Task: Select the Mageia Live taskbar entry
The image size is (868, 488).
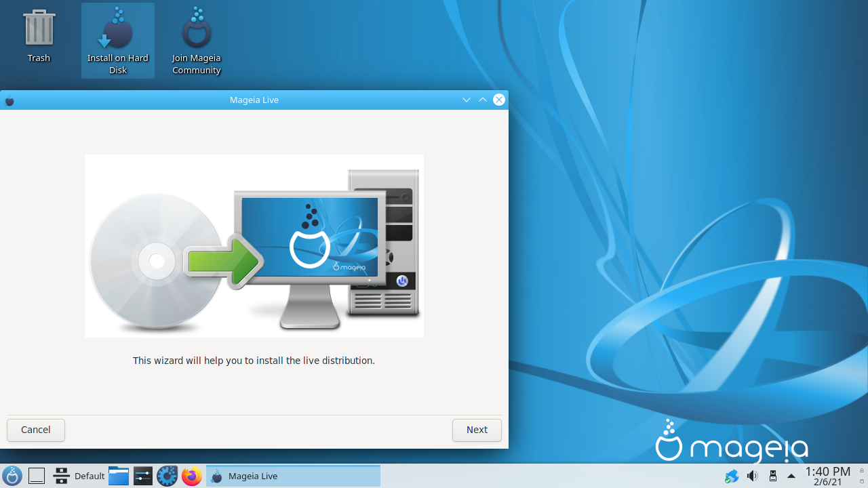Action: pos(293,476)
